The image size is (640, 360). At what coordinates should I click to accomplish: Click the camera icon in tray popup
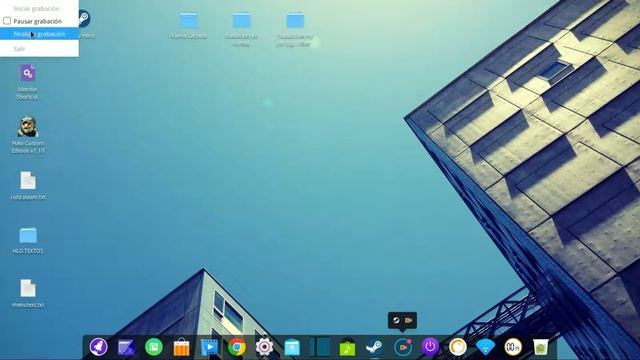pos(409,320)
